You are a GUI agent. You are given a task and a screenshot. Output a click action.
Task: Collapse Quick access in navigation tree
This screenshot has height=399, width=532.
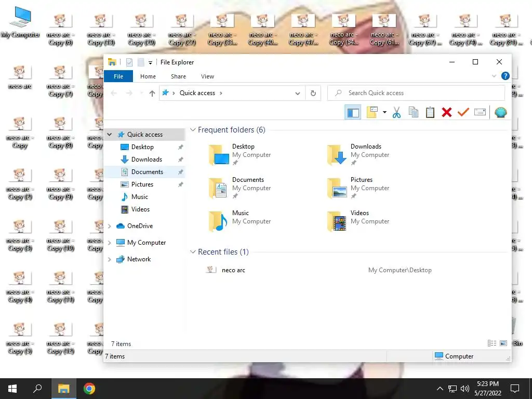tap(109, 135)
